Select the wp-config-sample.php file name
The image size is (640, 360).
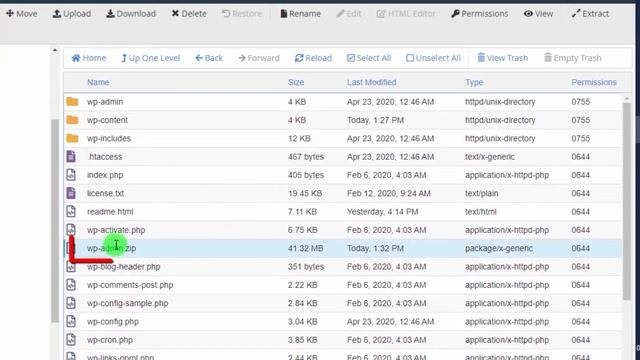pos(127,304)
